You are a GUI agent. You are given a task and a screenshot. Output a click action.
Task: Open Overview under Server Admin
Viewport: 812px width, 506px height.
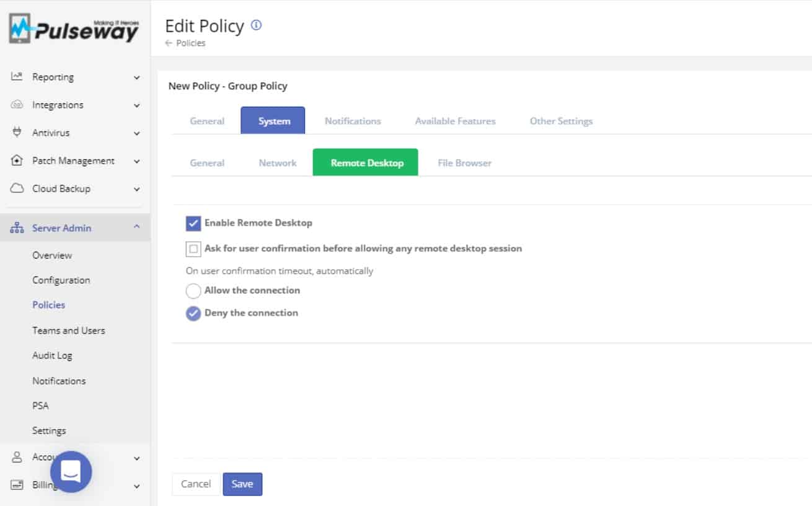[x=52, y=255]
